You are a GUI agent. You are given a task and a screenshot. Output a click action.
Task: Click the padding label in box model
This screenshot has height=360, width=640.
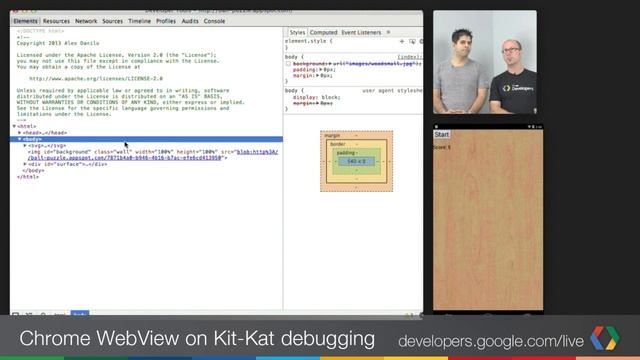(345, 153)
